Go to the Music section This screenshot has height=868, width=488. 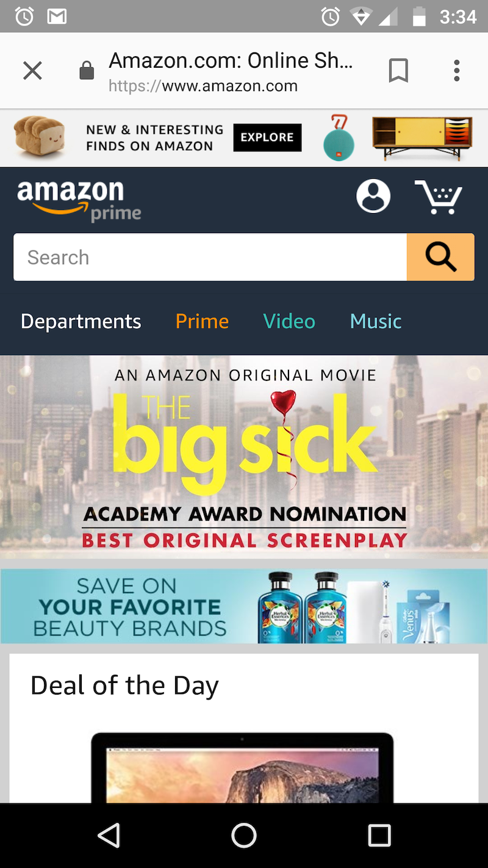[376, 321]
